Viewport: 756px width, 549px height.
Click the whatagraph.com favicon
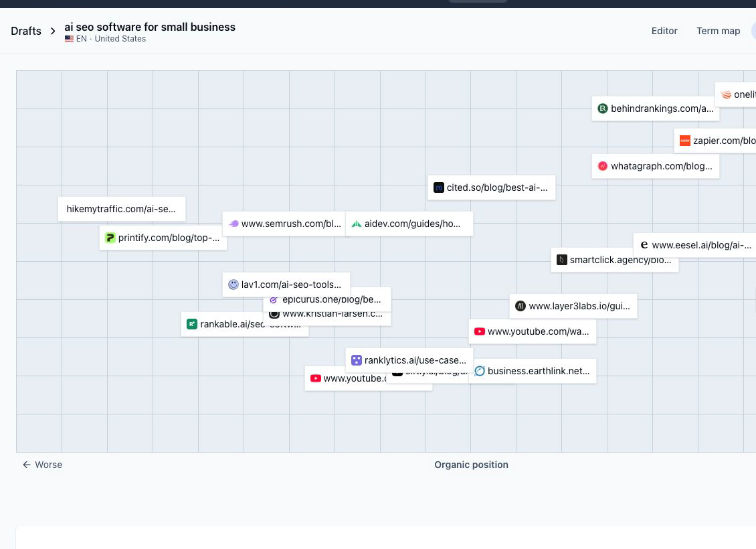603,166
